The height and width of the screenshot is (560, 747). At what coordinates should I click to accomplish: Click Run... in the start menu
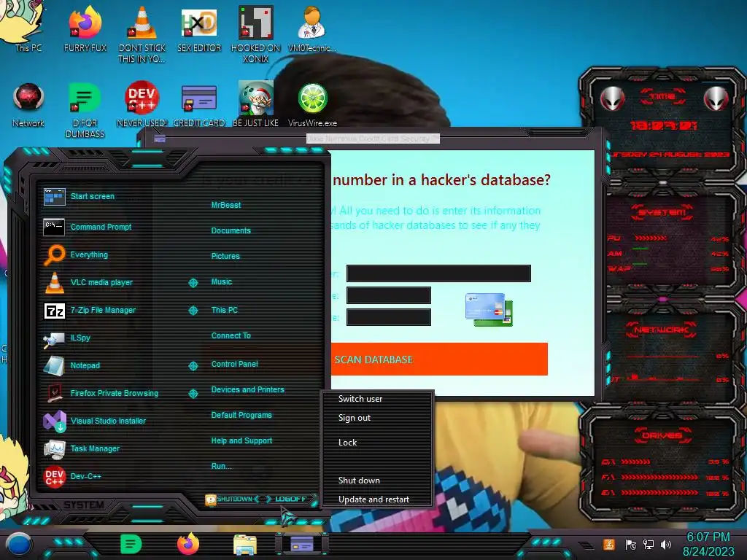pos(221,466)
